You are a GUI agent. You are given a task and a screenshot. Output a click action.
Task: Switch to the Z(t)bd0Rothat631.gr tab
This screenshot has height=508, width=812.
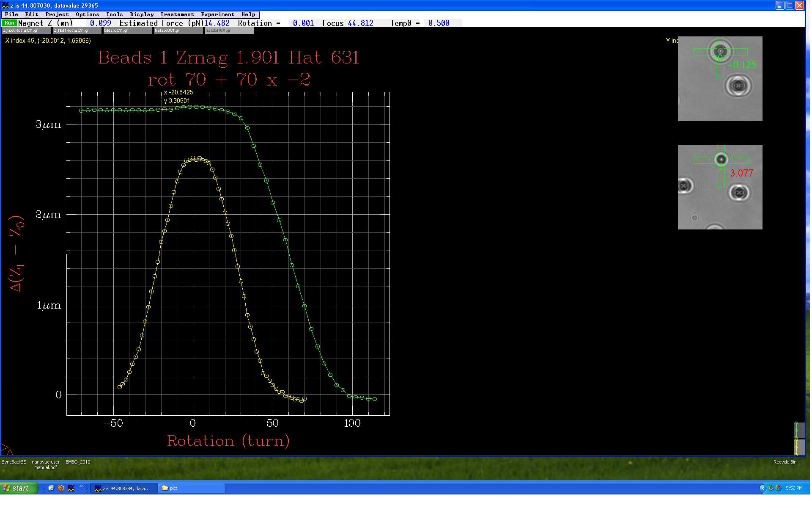pyautogui.click(x=26, y=31)
